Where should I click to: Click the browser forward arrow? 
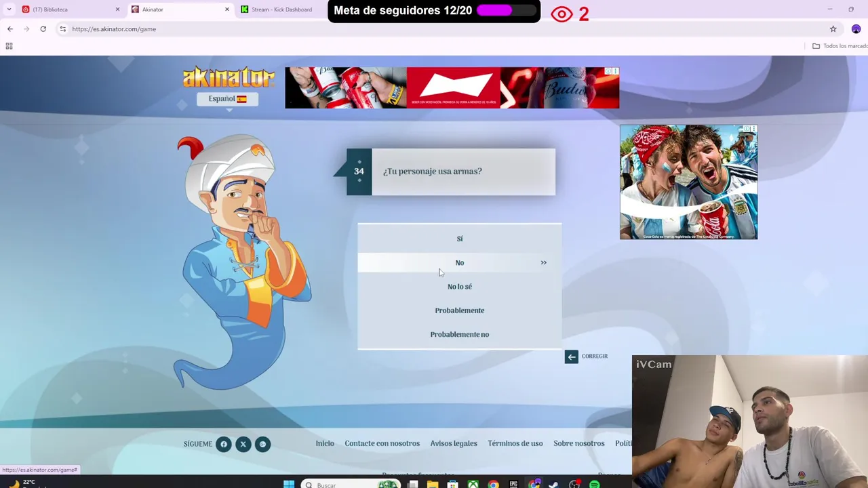click(26, 29)
